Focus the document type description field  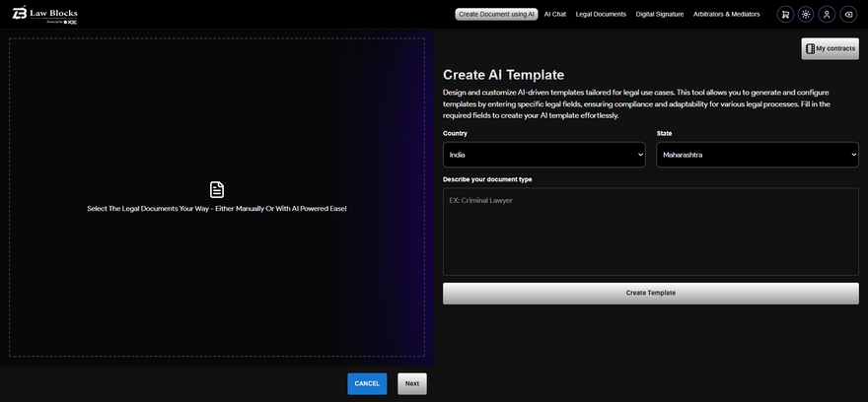[x=650, y=232]
